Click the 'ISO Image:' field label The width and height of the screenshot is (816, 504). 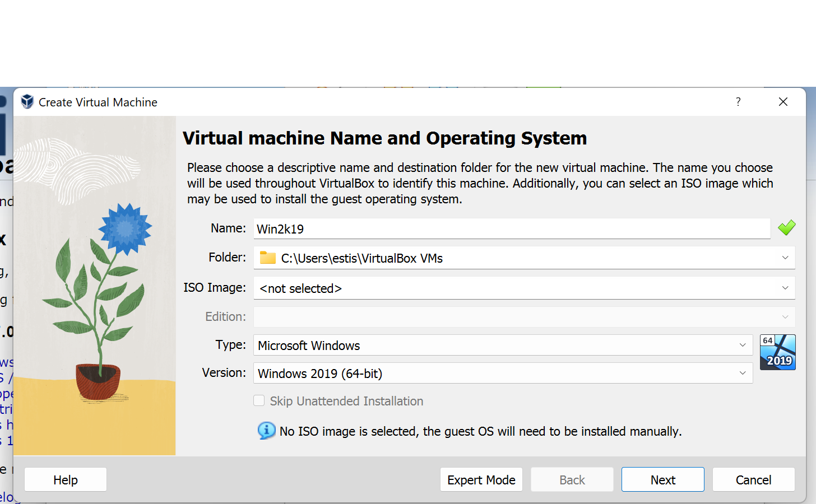click(x=215, y=287)
